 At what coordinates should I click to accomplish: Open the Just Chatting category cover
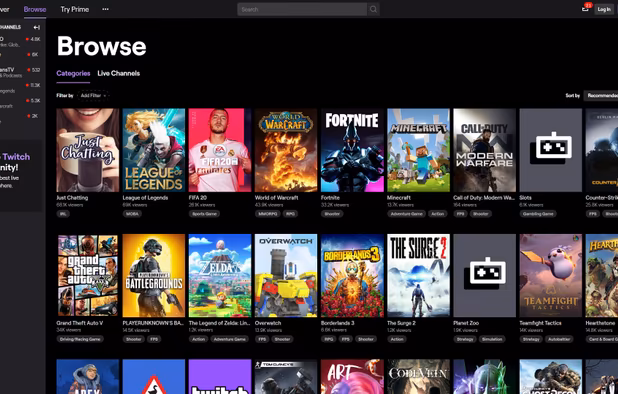pos(87,150)
